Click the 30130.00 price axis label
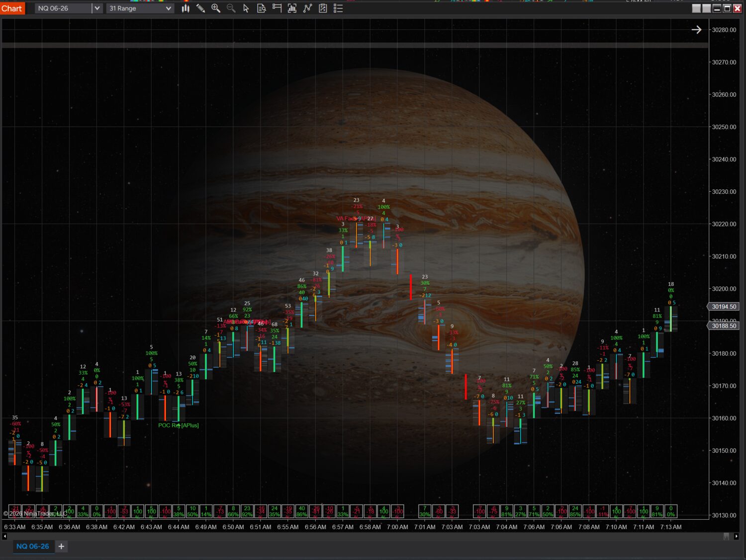The height and width of the screenshot is (560, 746). (x=724, y=515)
